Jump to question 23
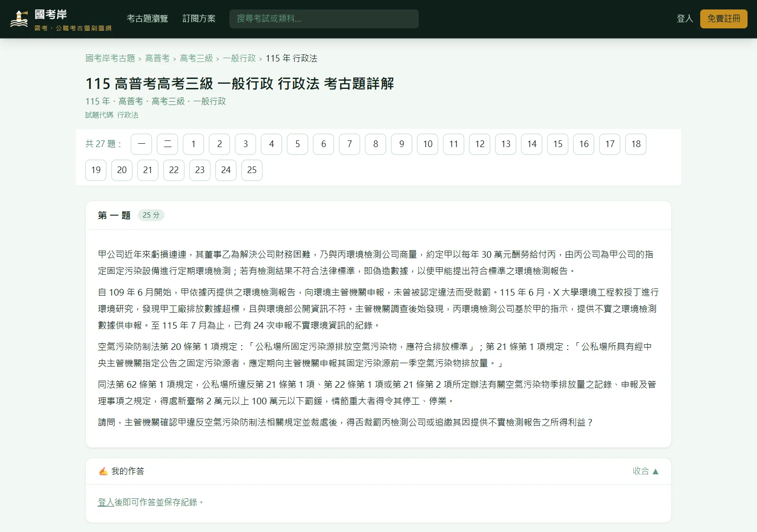This screenshot has width=757, height=532. coord(200,170)
